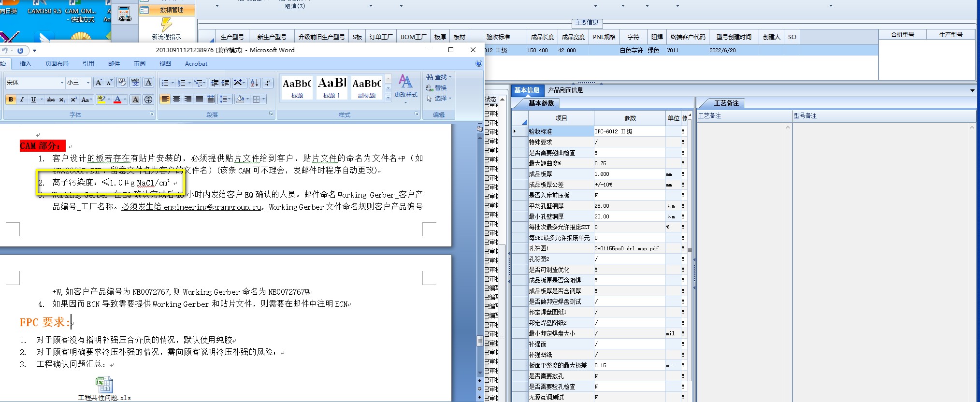Click the Sort (A-Z) icon
This screenshot has width=980, height=402.
tap(255, 83)
